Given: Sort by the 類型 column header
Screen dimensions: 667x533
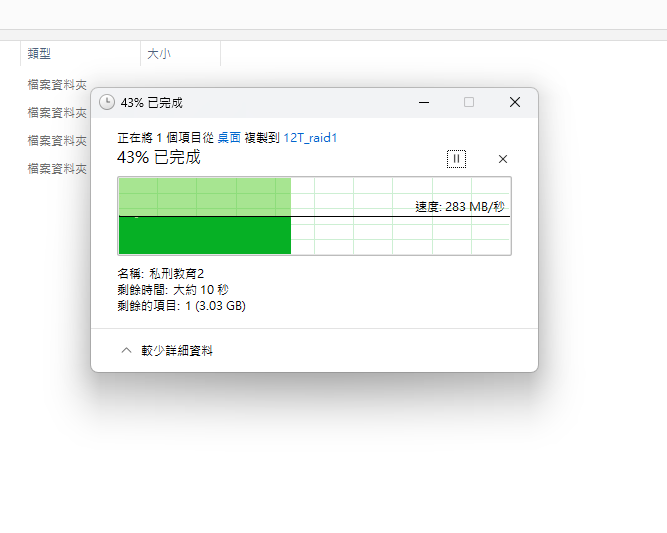Looking at the screenshot, I should [80, 54].
